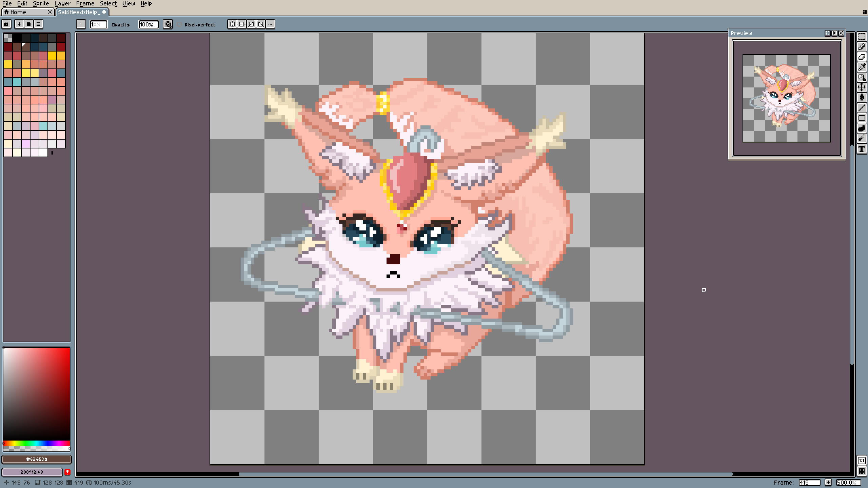Enable horizontal symmetry button

232,24
